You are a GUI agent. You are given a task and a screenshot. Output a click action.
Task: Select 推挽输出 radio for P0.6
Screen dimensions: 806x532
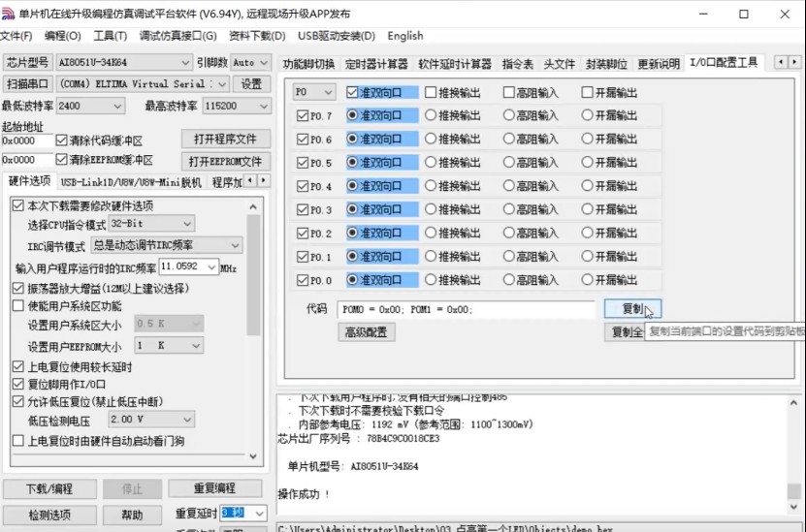click(x=431, y=139)
